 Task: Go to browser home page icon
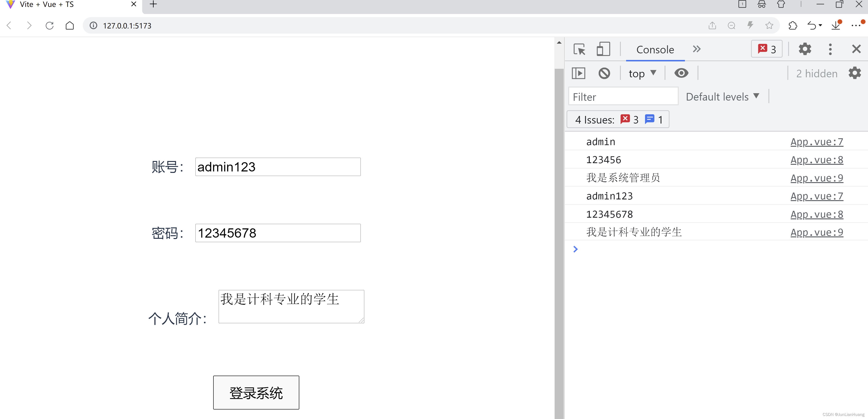click(70, 26)
